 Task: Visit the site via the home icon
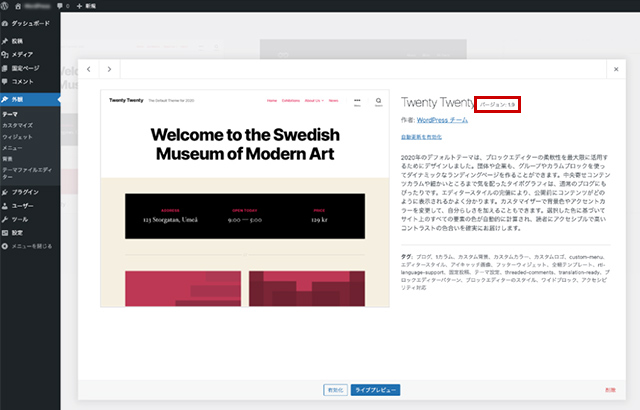click(x=18, y=6)
